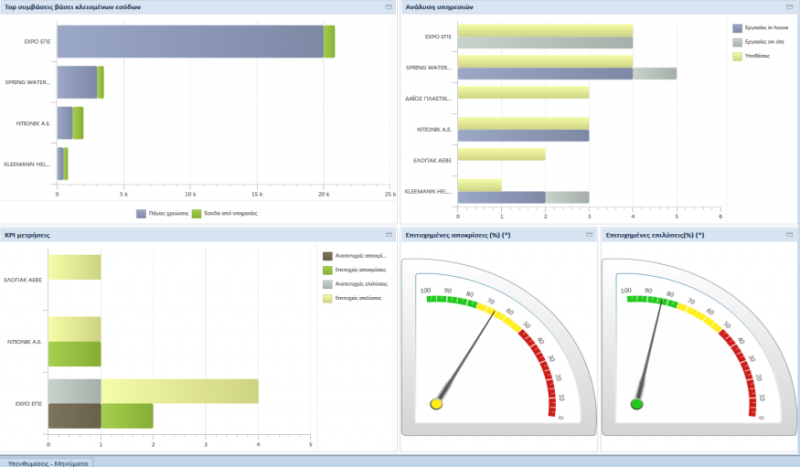Click SPRING WATER blue bar in Top συμβάσεις
Image resolution: width=800 pixels, height=467 pixels.
click(x=77, y=82)
